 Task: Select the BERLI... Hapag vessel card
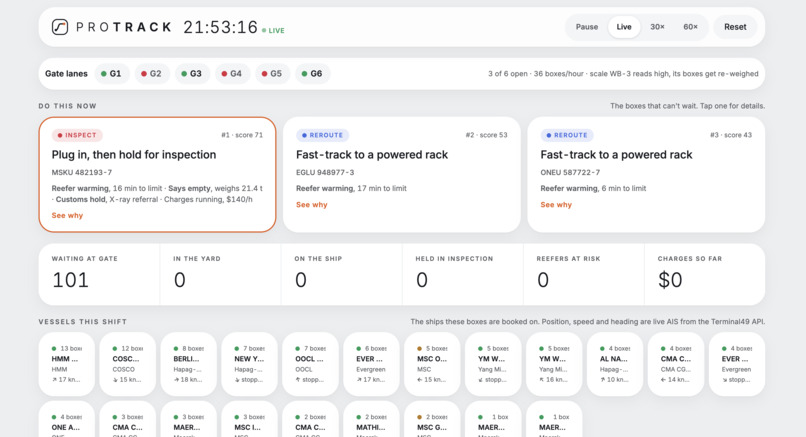[x=189, y=364]
